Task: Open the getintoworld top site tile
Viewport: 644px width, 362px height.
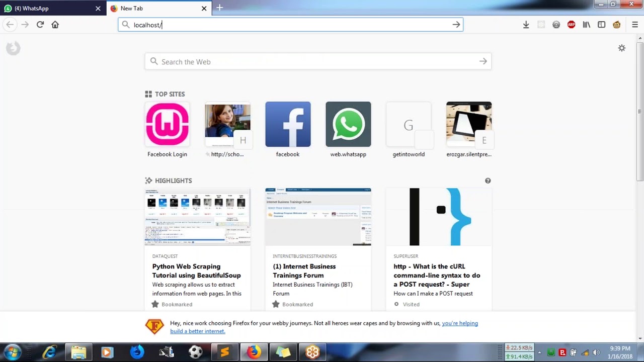Action: 409,130
